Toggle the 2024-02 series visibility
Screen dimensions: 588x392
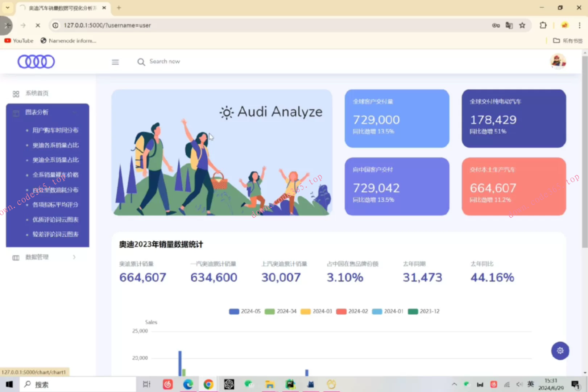(x=352, y=311)
